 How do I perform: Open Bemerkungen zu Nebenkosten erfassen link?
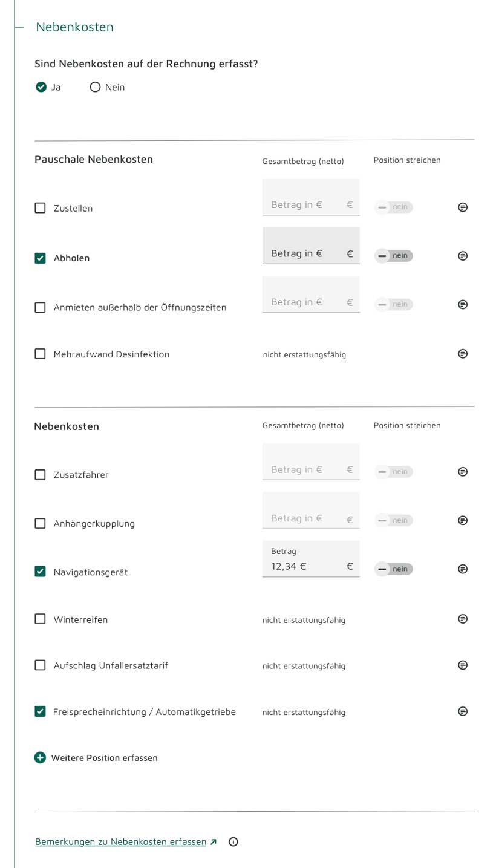(121, 842)
